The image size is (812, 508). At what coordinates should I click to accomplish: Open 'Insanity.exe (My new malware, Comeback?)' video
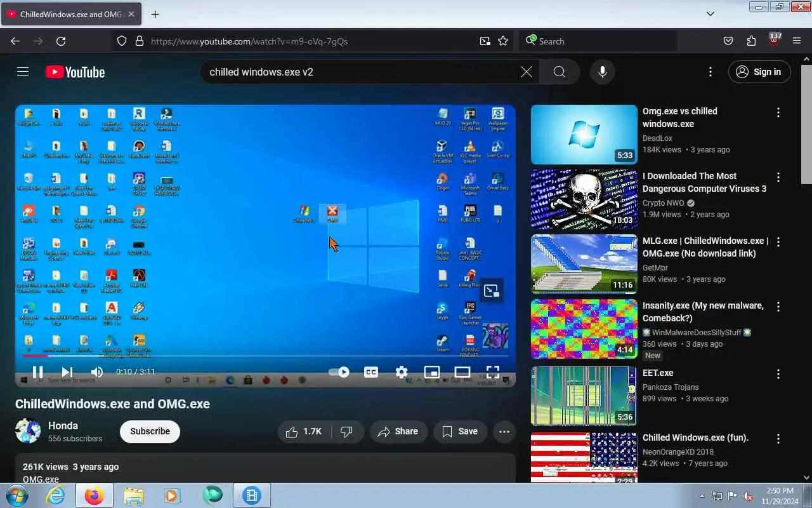703,312
